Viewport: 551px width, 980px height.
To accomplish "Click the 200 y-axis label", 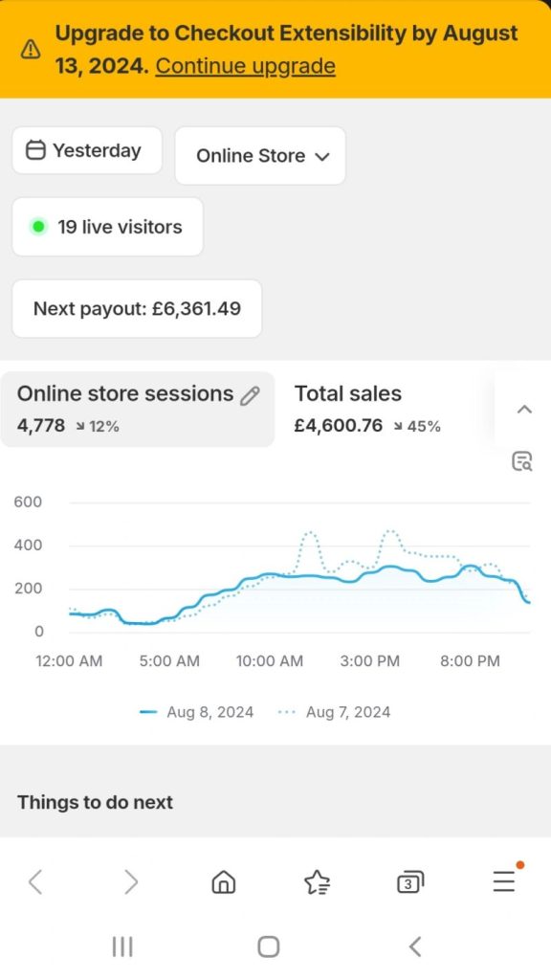I will pos(28,589).
